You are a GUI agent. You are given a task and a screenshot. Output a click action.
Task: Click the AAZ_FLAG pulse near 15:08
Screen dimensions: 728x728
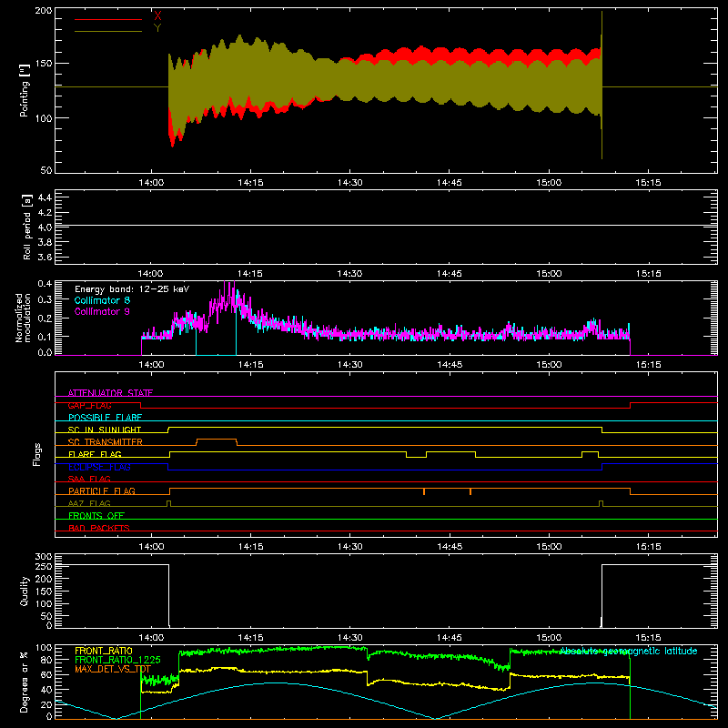tap(602, 503)
